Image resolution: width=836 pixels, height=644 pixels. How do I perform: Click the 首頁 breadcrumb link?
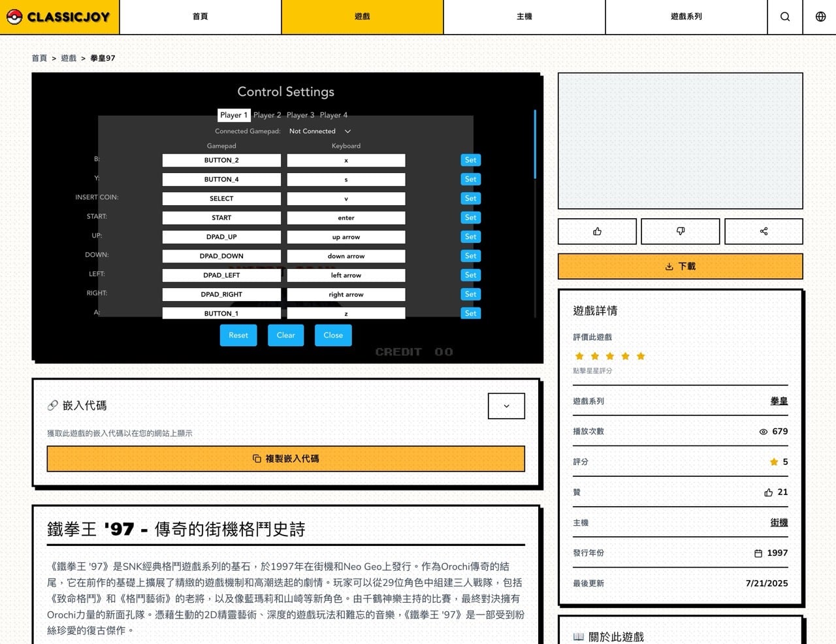(39, 58)
